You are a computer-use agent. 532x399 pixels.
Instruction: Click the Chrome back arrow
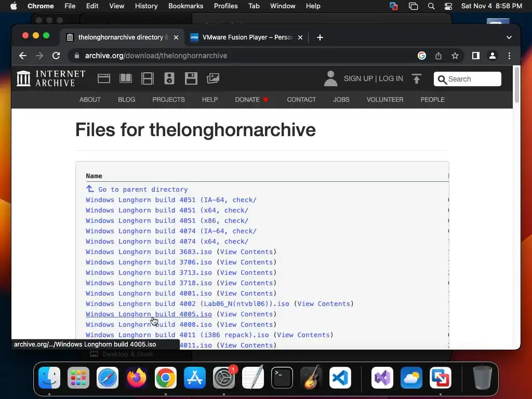23,56
